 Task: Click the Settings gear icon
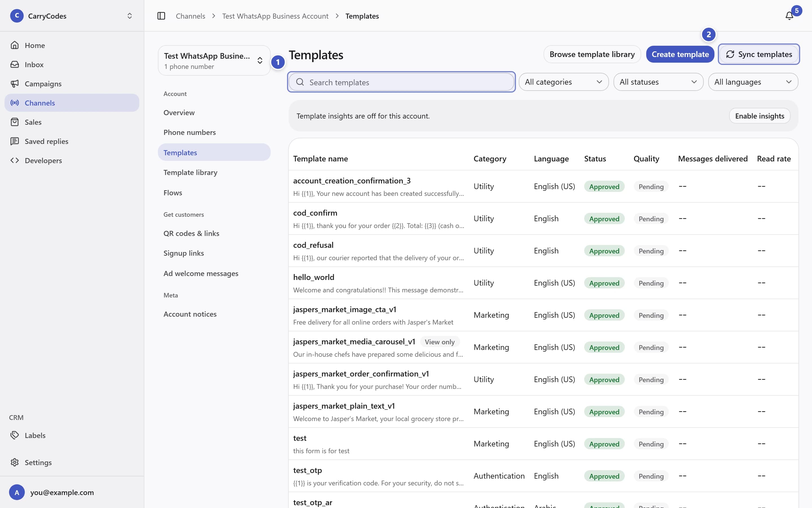coord(14,462)
